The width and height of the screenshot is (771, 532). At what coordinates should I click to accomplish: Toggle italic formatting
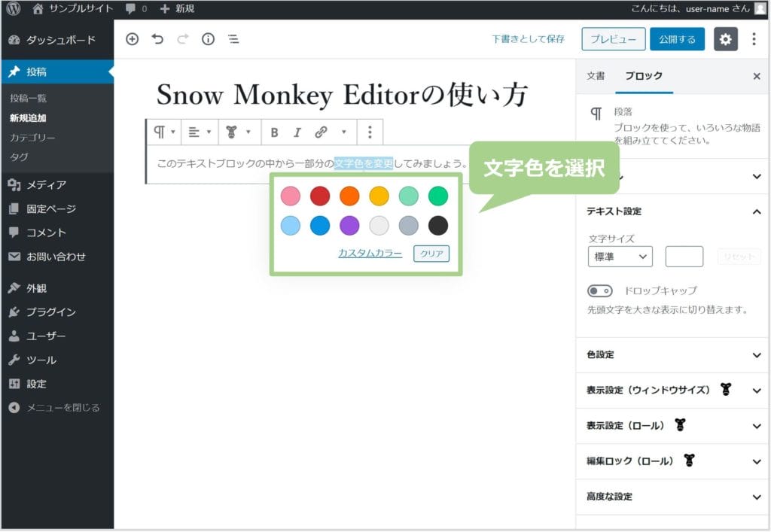tap(297, 132)
